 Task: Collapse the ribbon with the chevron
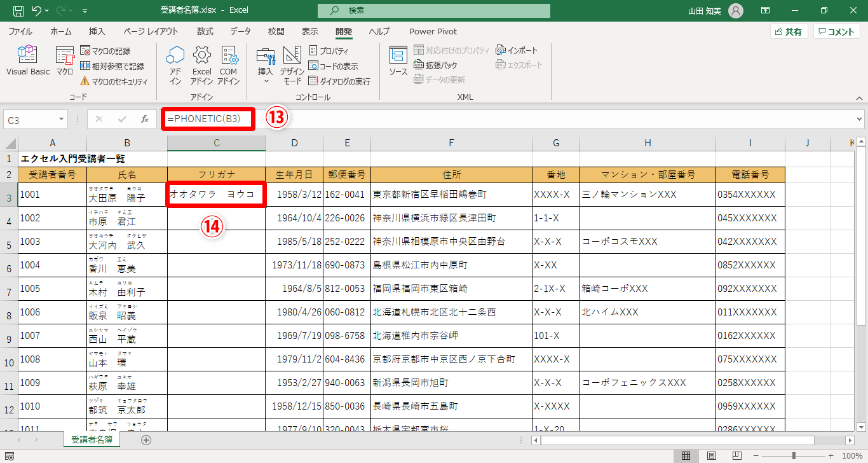point(858,97)
